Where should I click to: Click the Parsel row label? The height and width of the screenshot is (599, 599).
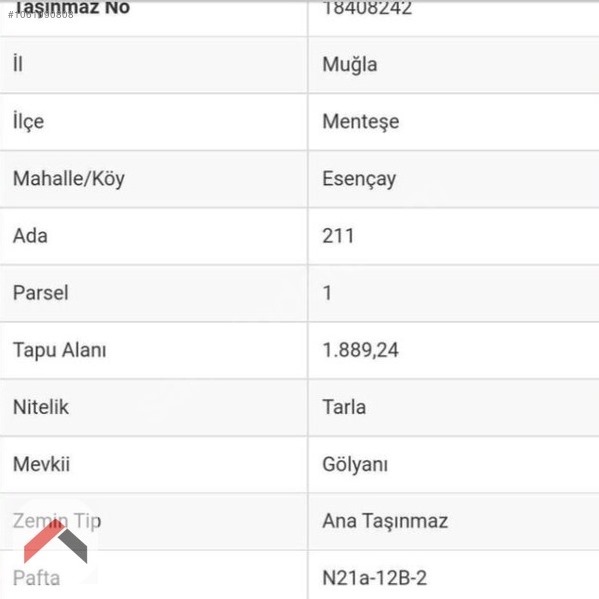pyautogui.click(x=40, y=293)
